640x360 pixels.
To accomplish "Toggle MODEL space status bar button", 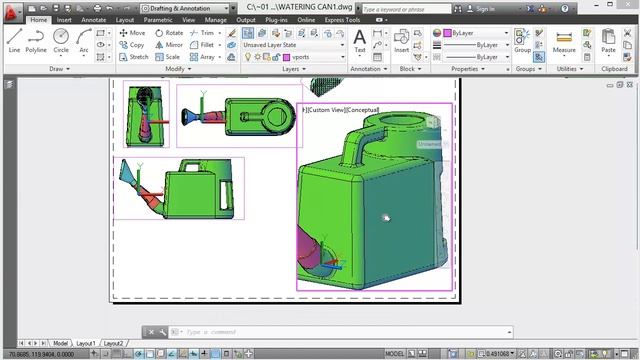I will 394,353.
